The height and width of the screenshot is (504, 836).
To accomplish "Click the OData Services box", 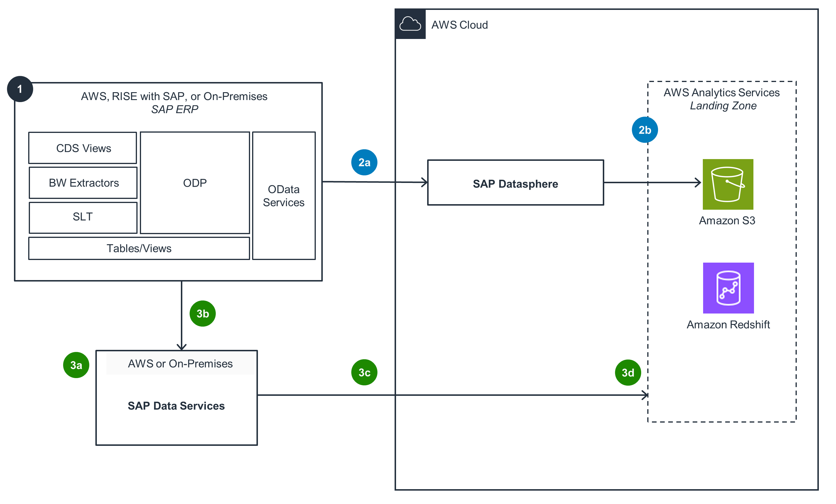I will tap(284, 196).
